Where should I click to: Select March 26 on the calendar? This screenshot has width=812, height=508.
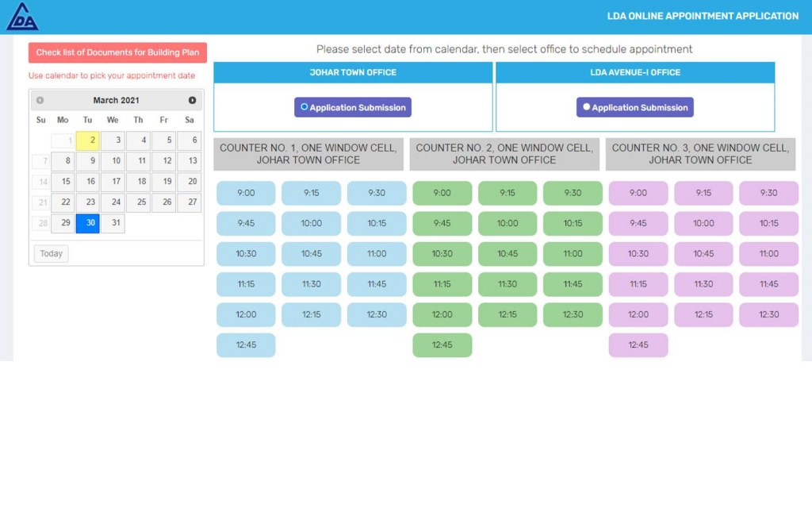tap(163, 202)
